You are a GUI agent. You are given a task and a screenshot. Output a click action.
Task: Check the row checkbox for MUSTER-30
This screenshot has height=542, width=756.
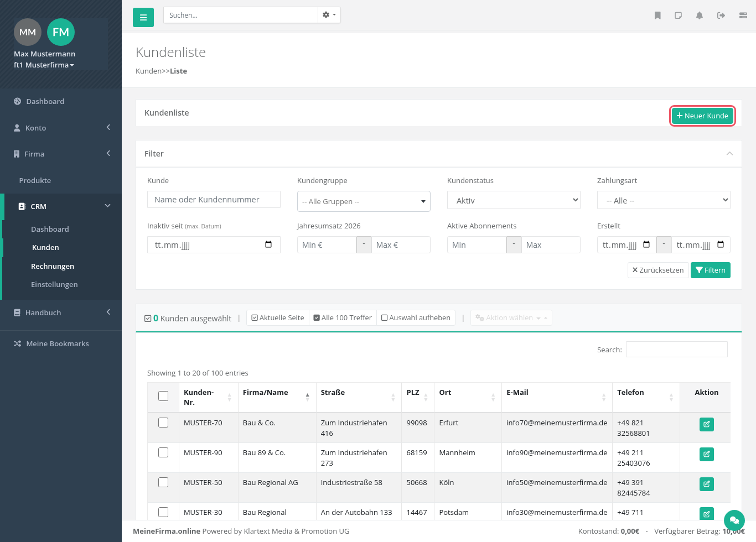point(163,512)
